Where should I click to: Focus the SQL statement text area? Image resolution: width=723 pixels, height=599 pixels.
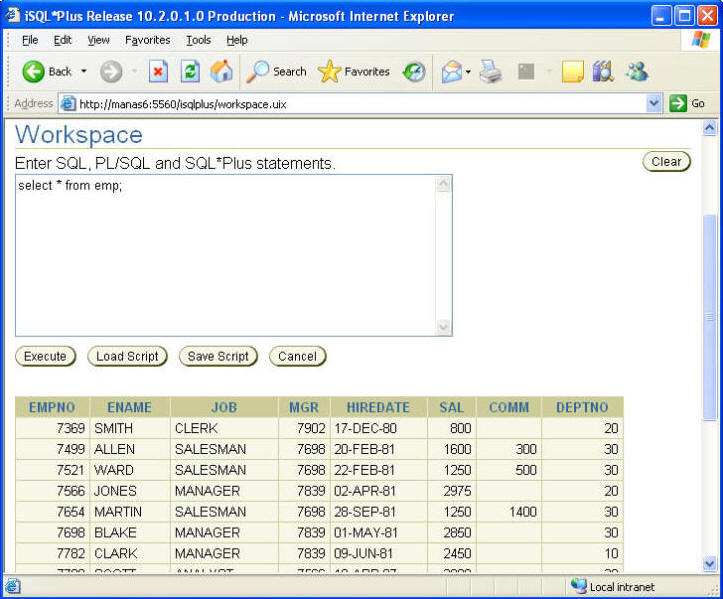(x=226, y=255)
